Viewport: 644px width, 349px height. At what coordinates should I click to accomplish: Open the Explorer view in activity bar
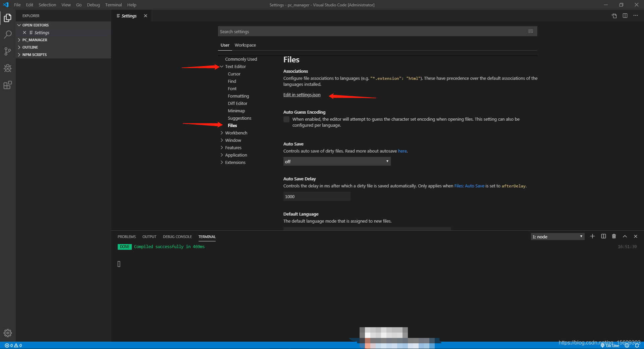[7, 18]
